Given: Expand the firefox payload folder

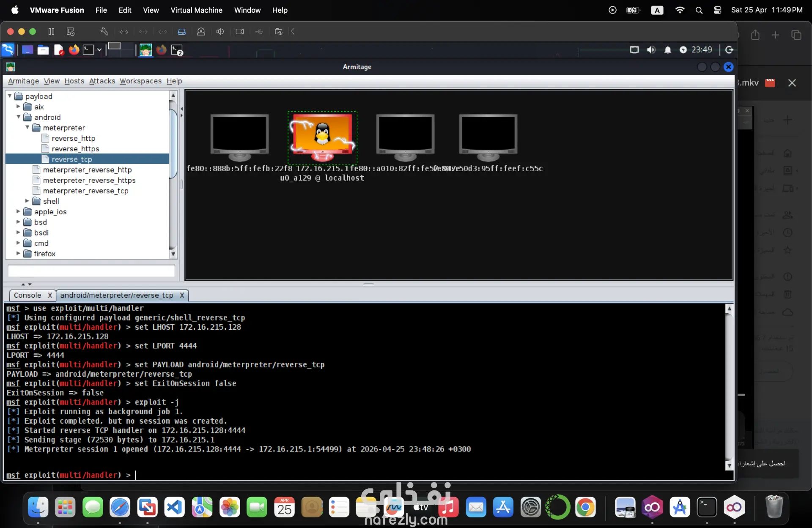Looking at the screenshot, I should 18,253.
